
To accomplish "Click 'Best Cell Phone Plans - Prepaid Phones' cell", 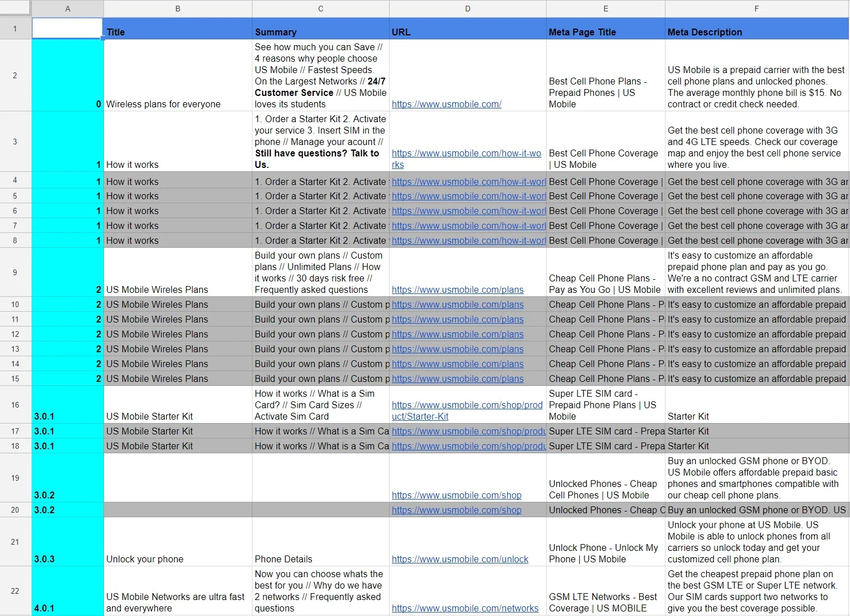I will (x=606, y=75).
